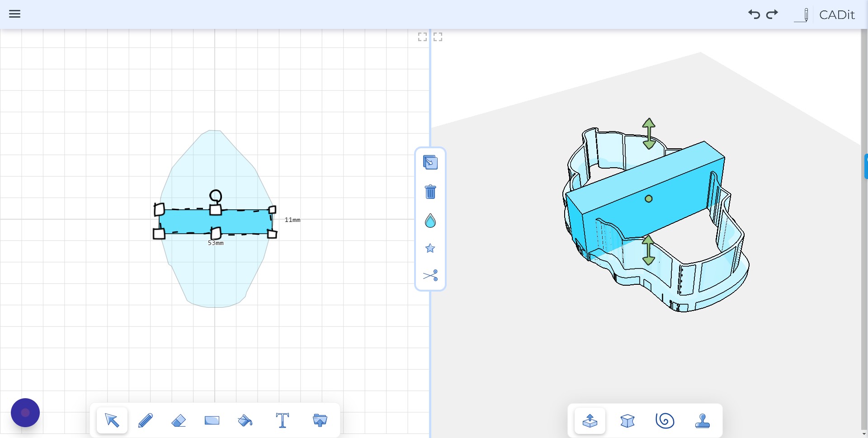This screenshot has width=868, height=438.
Task: Undo the last action
Action: [x=754, y=14]
